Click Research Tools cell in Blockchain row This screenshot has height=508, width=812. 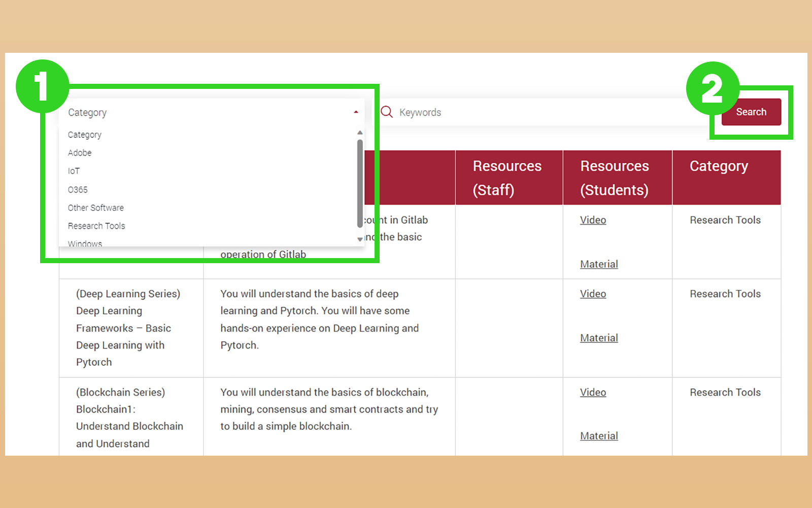tap(725, 392)
